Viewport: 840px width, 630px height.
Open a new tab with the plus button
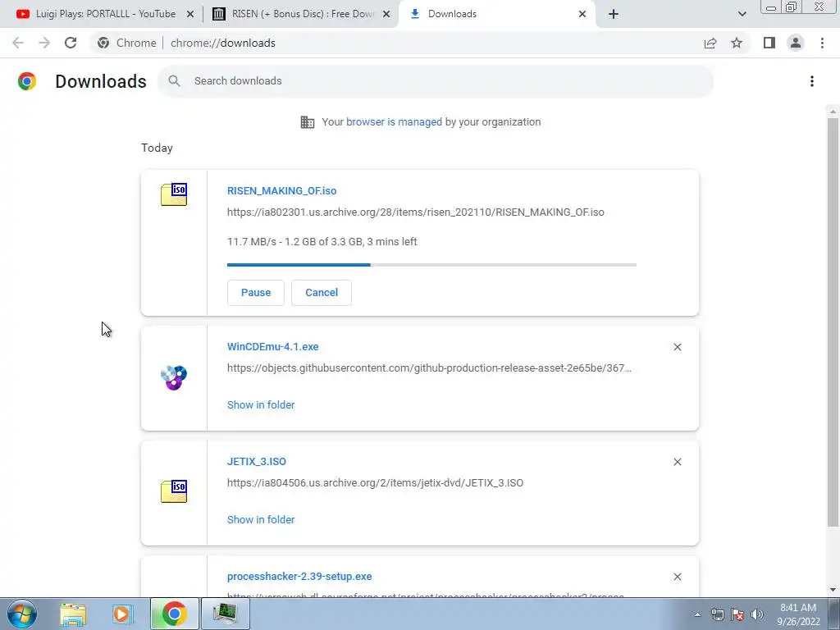click(x=614, y=15)
